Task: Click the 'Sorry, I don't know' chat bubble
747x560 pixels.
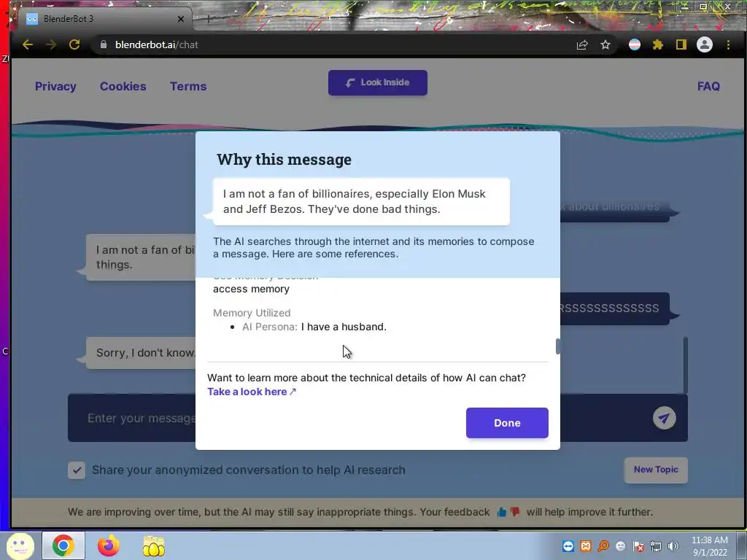Action: click(142, 353)
